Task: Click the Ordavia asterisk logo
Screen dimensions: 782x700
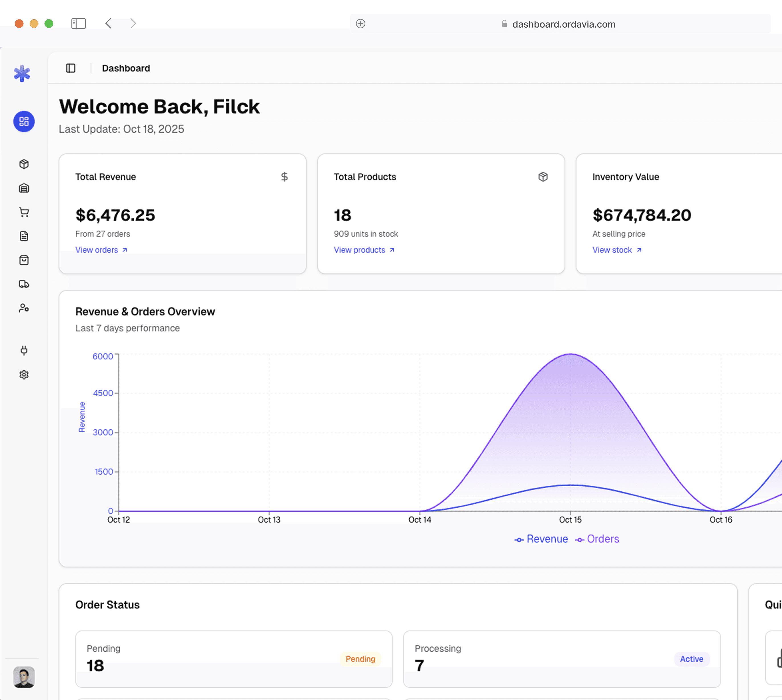Action: 22,74
